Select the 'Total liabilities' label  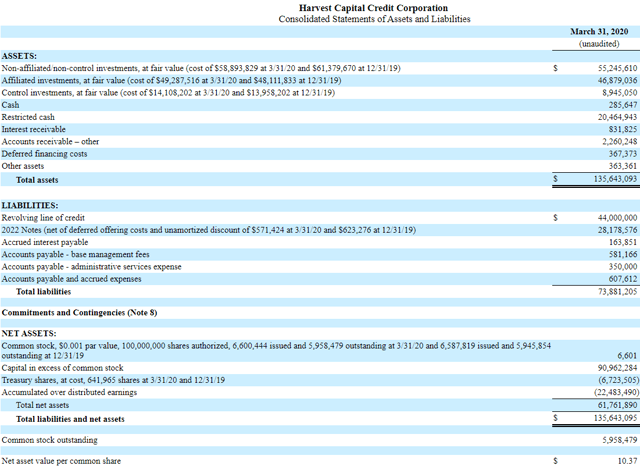coord(43,292)
